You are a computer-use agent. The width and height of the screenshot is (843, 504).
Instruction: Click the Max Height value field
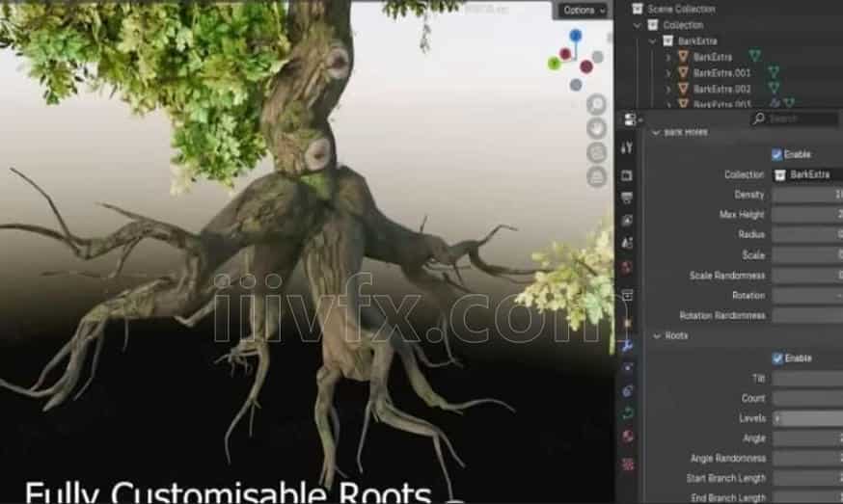807,214
